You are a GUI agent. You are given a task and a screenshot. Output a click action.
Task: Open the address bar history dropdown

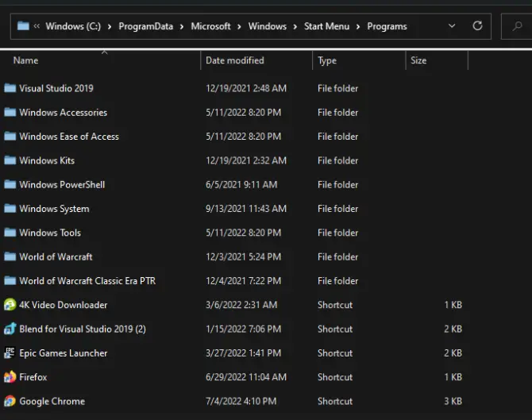(x=452, y=25)
